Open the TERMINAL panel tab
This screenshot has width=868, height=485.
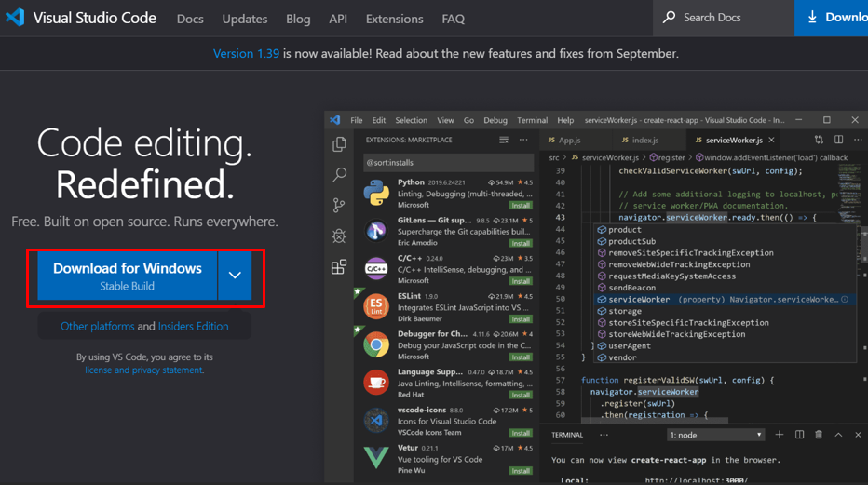[567, 435]
